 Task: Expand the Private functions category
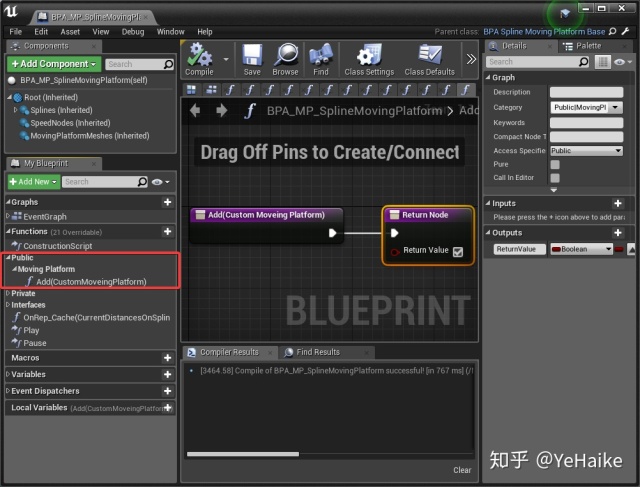coord(8,293)
